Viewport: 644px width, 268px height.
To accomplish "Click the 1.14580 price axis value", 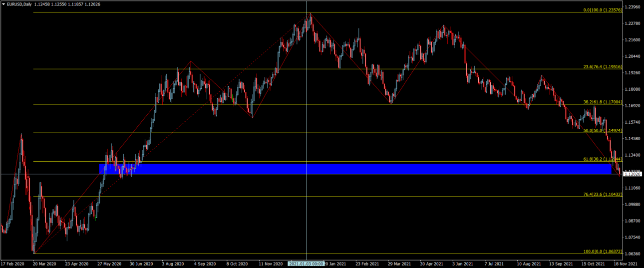I will click(633, 139).
